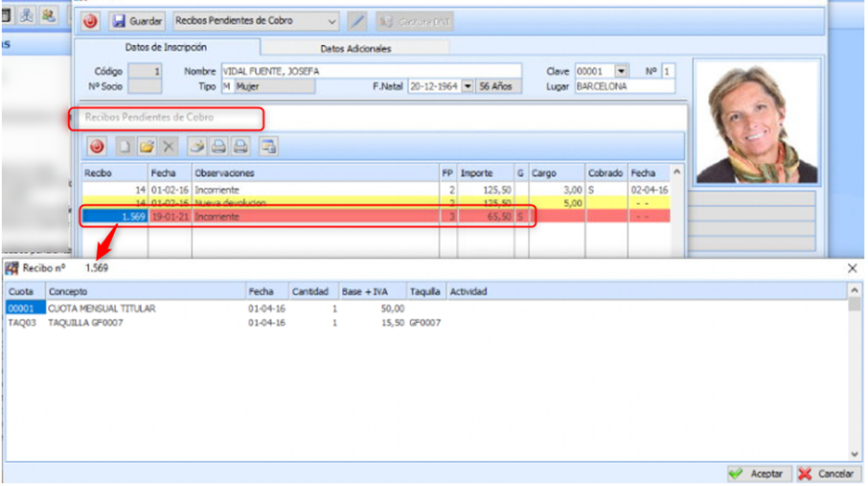Click the red power icon beside Guardar

click(91, 21)
